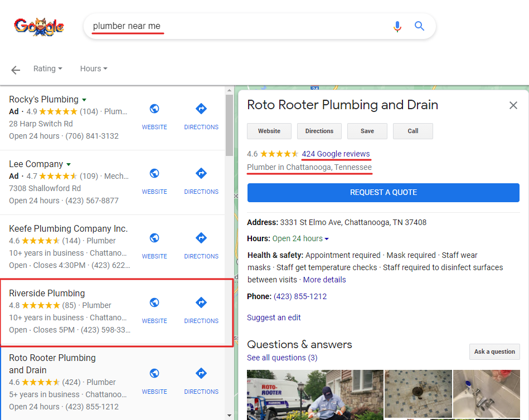Image resolution: width=529 pixels, height=420 pixels.
Task: Click Call button in details panel
Action: point(413,131)
